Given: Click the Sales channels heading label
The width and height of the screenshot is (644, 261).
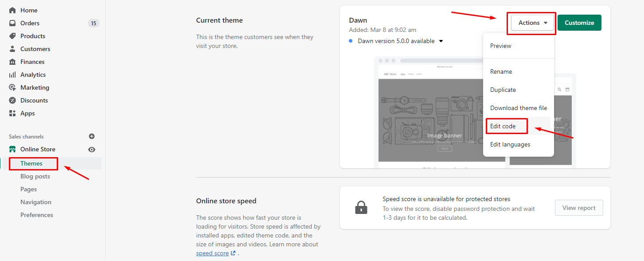Looking at the screenshot, I should coord(26,136).
